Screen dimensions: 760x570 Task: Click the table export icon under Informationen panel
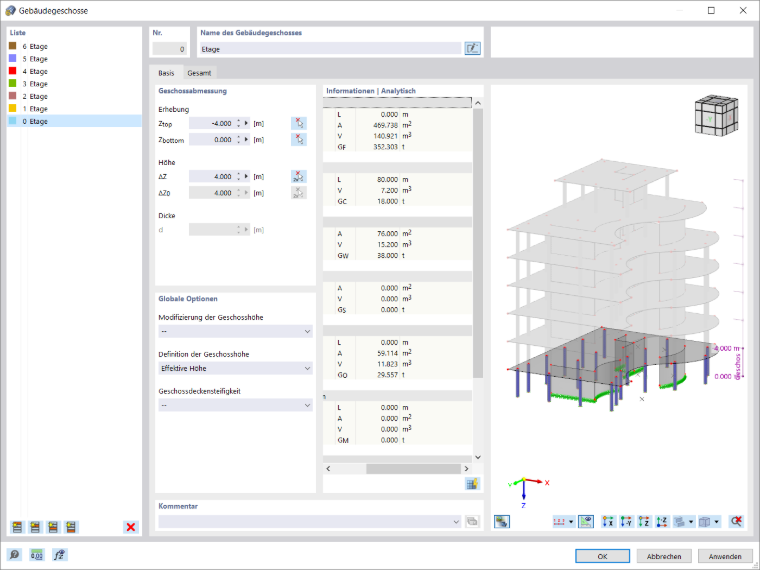click(472, 483)
